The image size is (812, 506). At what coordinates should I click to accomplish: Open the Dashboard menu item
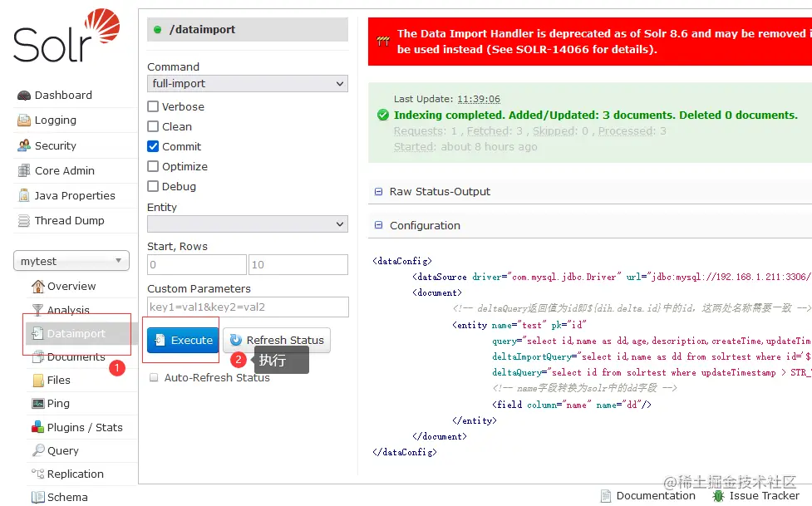[x=63, y=96]
